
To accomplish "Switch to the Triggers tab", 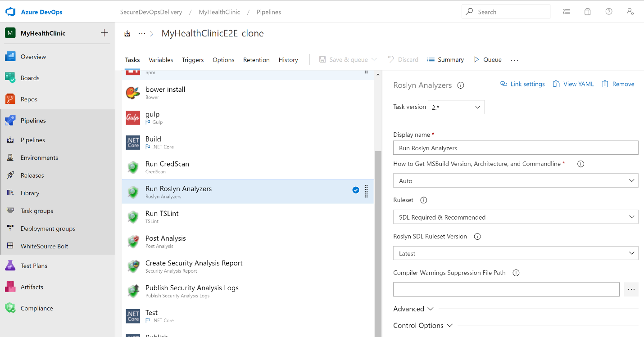I will pos(193,60).
